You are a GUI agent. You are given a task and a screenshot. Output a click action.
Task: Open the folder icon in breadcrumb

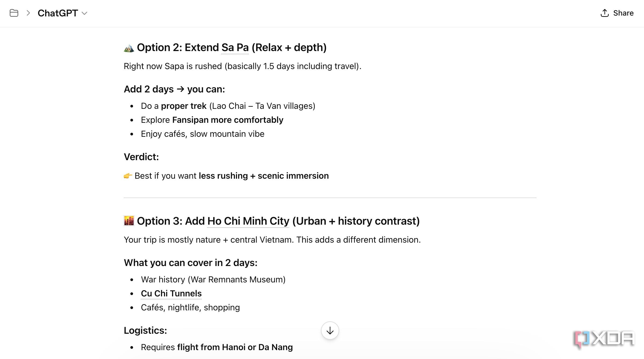pyautogui.click(x=14, y=13)
